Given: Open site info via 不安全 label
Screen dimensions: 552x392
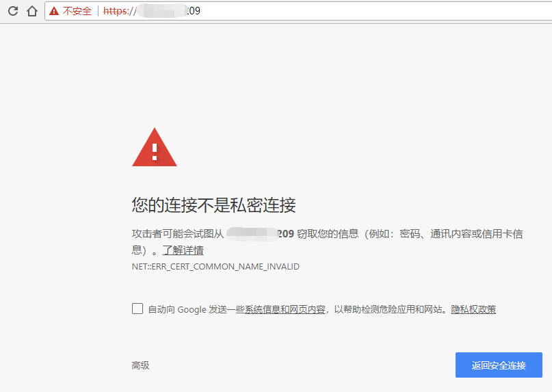Looking at the screenshot, I should point(77,11).
